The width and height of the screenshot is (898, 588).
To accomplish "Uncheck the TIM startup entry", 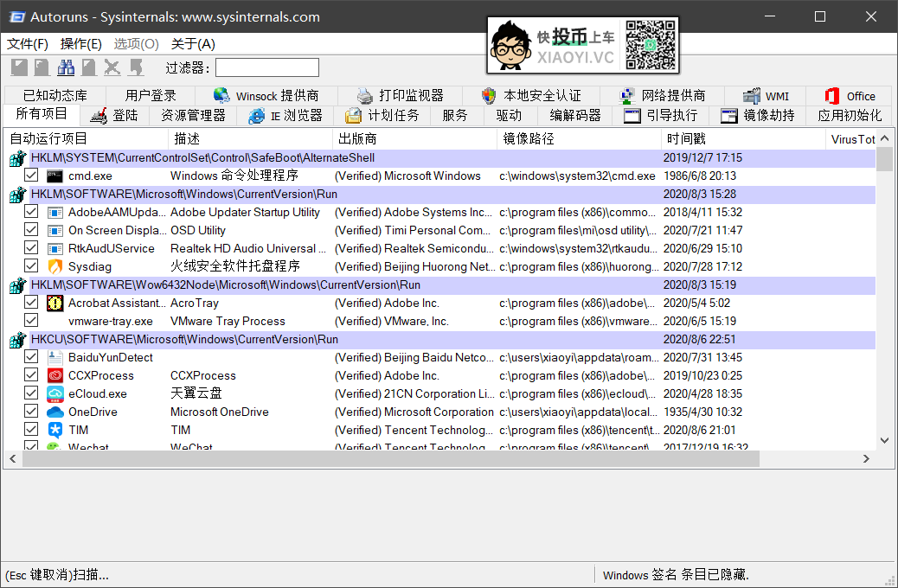I will [31, 430].
